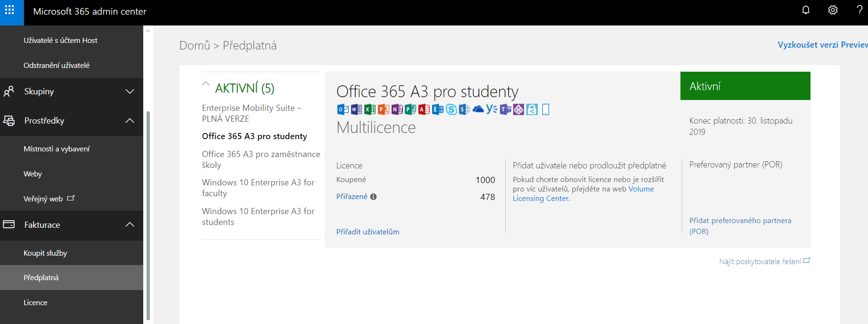The image size is (868, 324).
Task: Collapse the Prostředky sidebar section
Action: coord(130,121)
